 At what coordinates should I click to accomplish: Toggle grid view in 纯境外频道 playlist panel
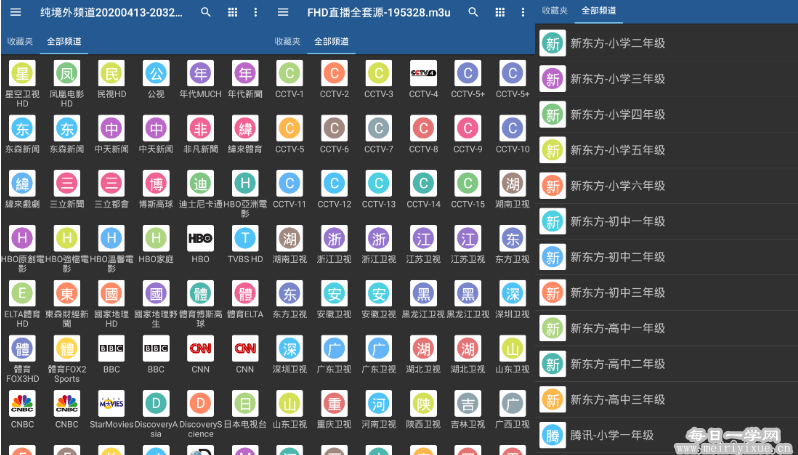coord(233,12)
